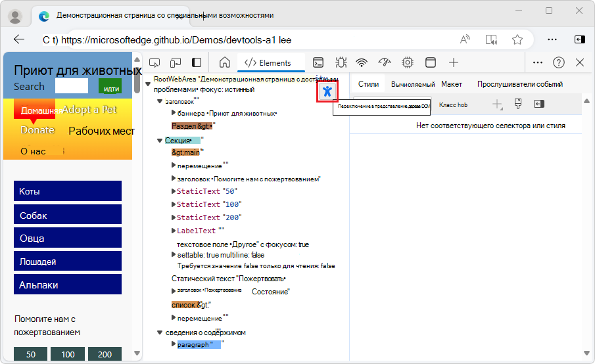
Task: Open the Прослушиватели событий tab
Action: 520,84
